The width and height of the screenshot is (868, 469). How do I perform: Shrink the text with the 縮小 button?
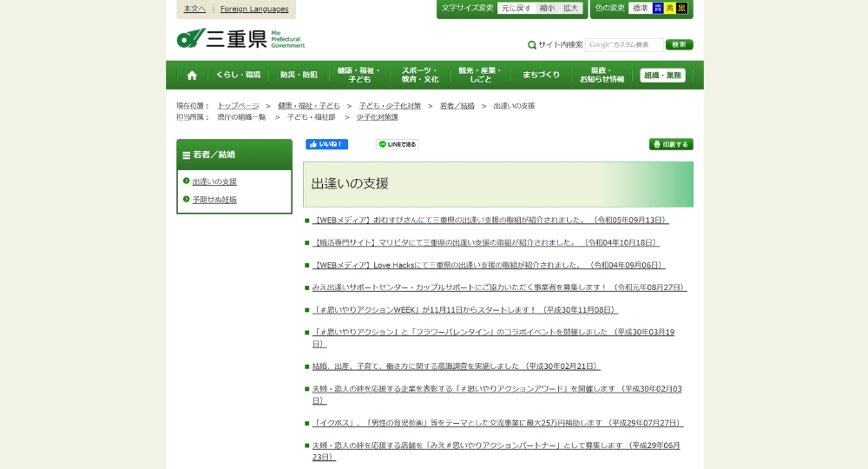point(547,9)
